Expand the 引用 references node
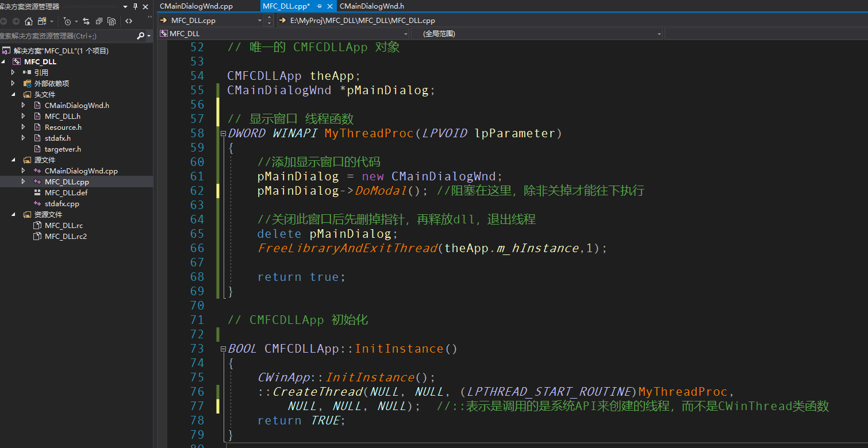This screenshot has width=868, height=448. point(13,72)
